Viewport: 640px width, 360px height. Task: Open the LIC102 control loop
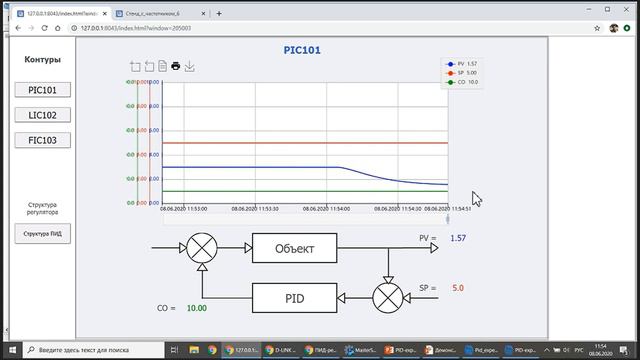(x=42, y=115)
